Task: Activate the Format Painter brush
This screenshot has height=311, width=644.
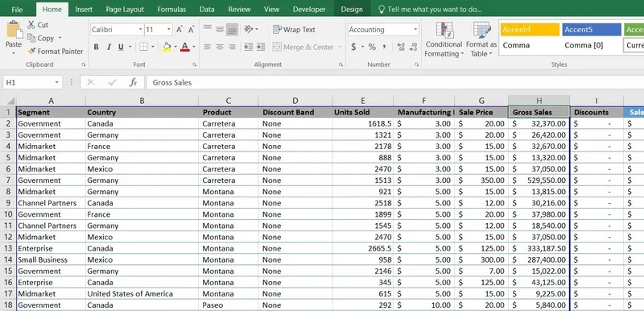Action: [x=31, y=52]
